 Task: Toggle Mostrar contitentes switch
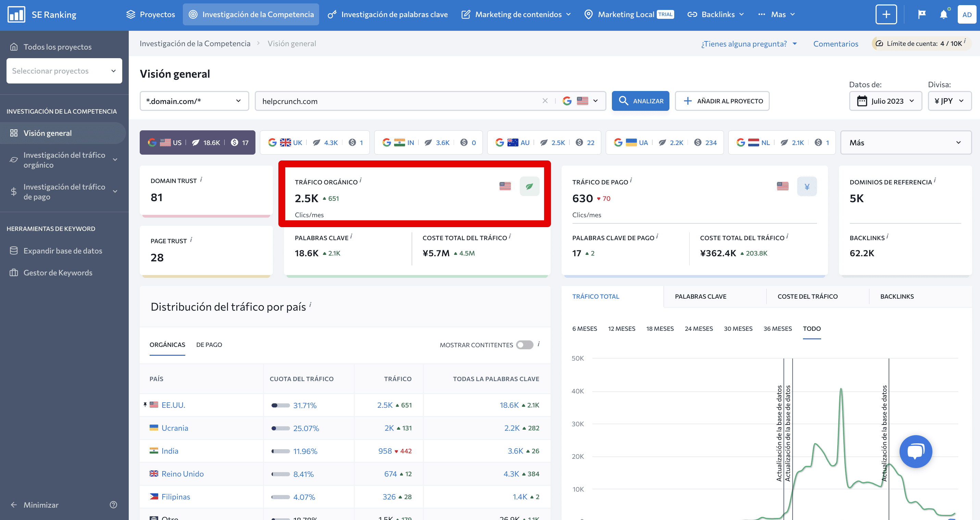[x=524, y=345]
